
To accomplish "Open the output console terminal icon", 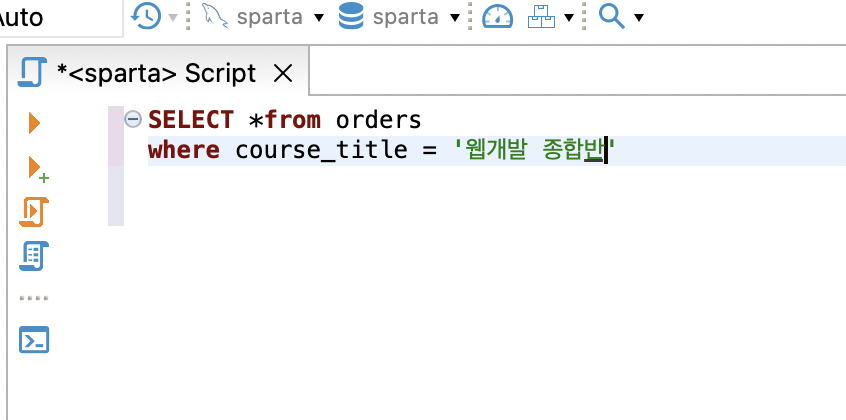I will point(34,340).
